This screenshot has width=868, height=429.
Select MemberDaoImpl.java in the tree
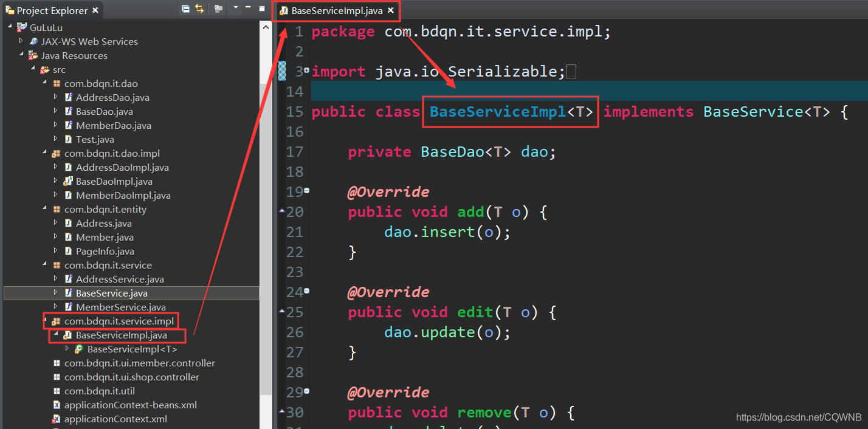(123, 195)
